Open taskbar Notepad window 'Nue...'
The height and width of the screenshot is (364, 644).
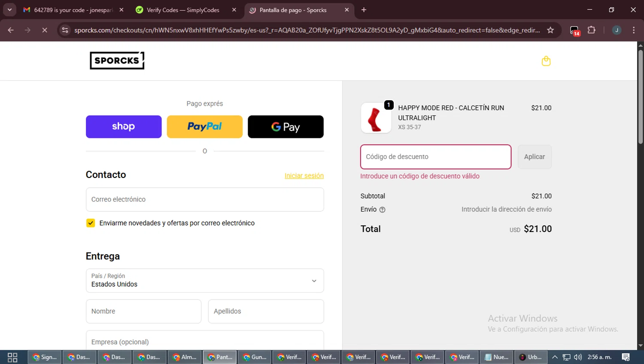(496, 357)
